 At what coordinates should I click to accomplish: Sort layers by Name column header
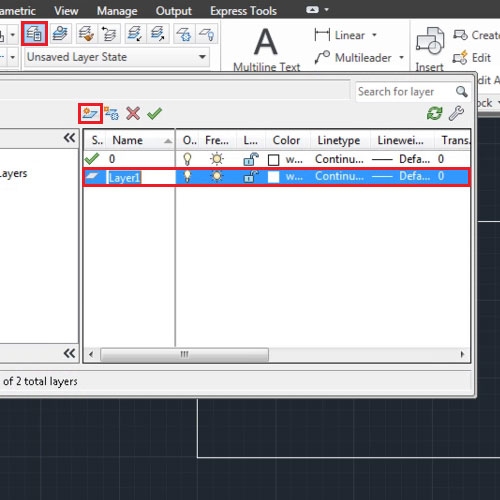click(x=141, y=140)
